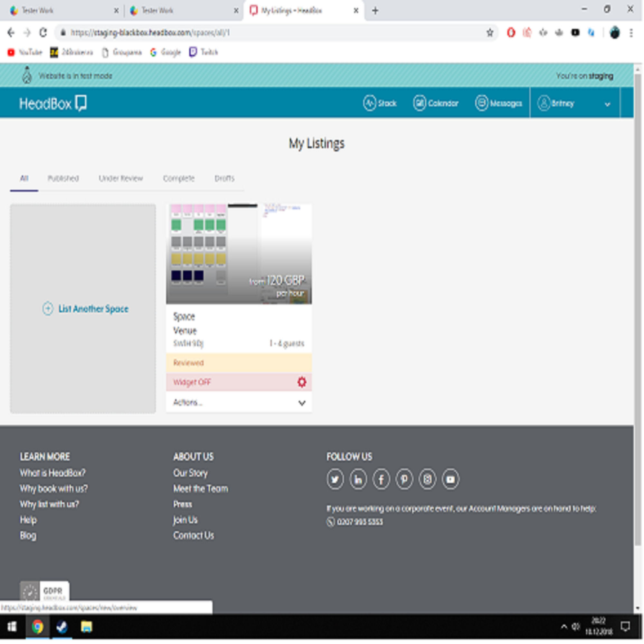Bookmark page with star icon
The width and height of the screenshot is (644, 644).
point(490,33)
